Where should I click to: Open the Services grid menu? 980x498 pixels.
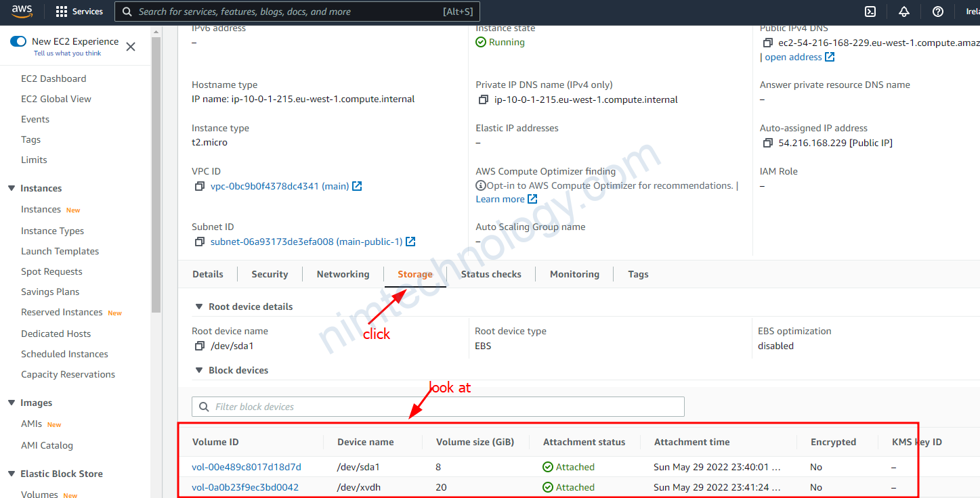[x=79, y=12]
